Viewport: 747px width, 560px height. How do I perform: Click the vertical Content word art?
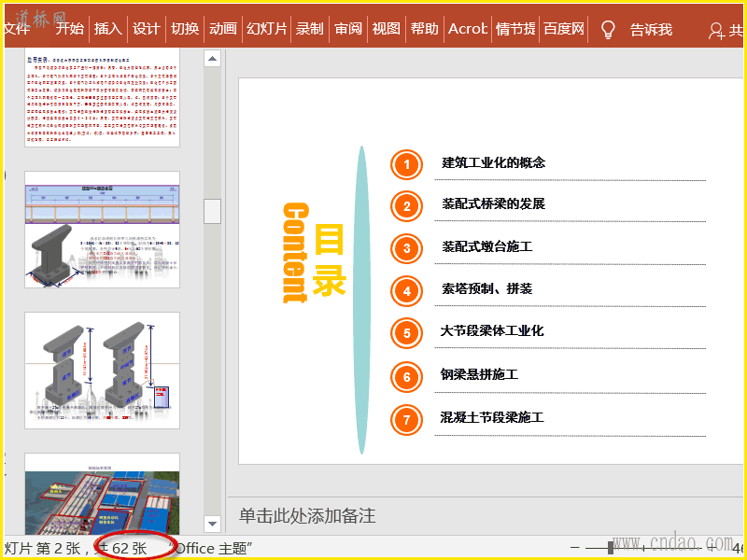coord(296,252)
